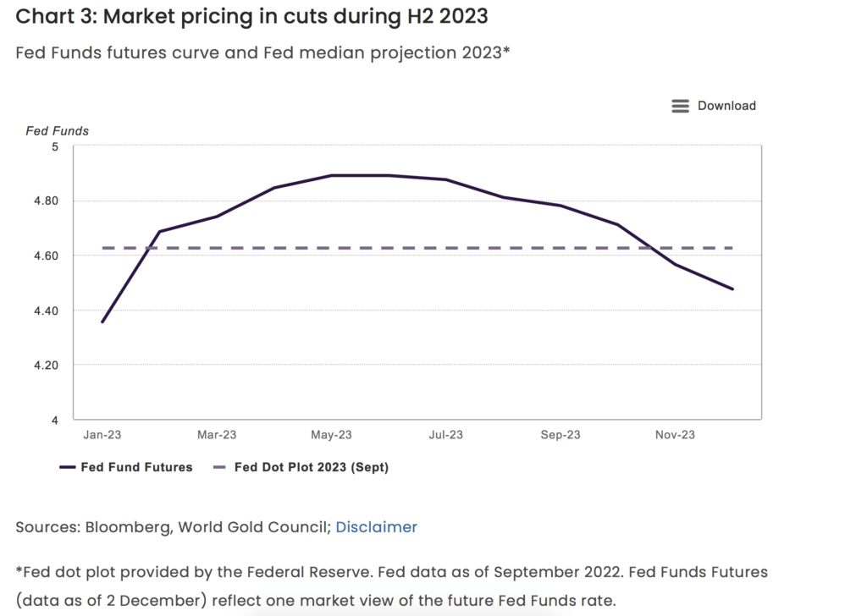Toggle Fed Dot Plot 2023 (Sept) series
This screenshot has height=616, width=867.
(x=311, y=467)
